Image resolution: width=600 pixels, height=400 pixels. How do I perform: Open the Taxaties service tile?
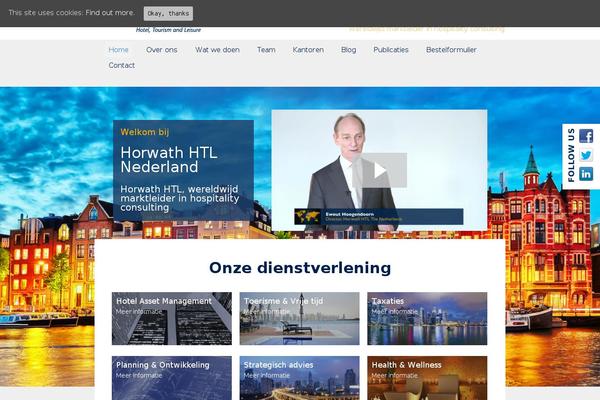tap(427, 318)
